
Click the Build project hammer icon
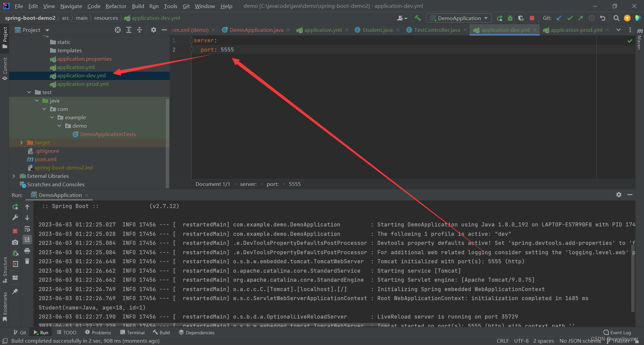coord(418,18)
